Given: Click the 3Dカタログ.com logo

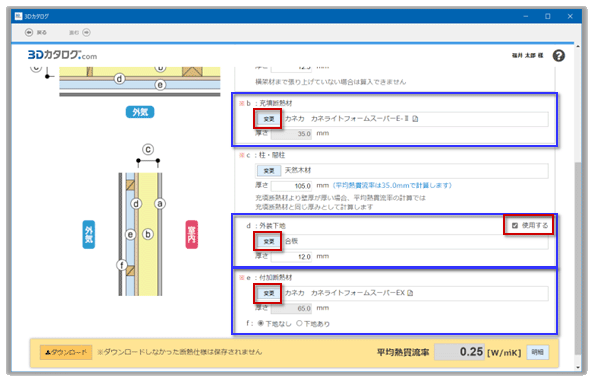Looking at the screenshot, I should 62,55.
